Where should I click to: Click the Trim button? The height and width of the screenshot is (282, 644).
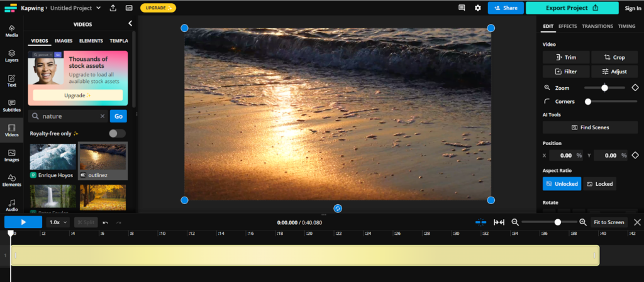[x=566, y=57]
